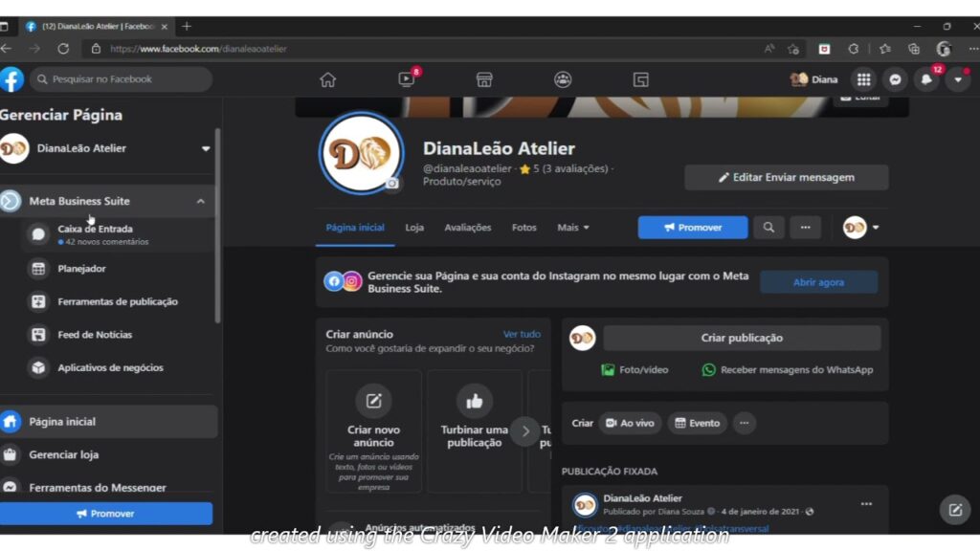Open the Gaming icon in the top bar
Image resolution: width=980 pixels, height=551 pixels.
click(640, 79)
